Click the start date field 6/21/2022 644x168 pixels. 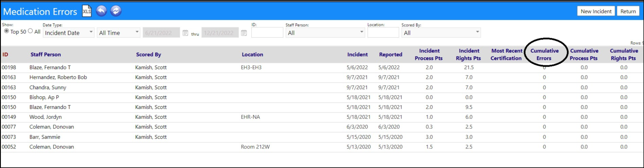tap(161, 33)
